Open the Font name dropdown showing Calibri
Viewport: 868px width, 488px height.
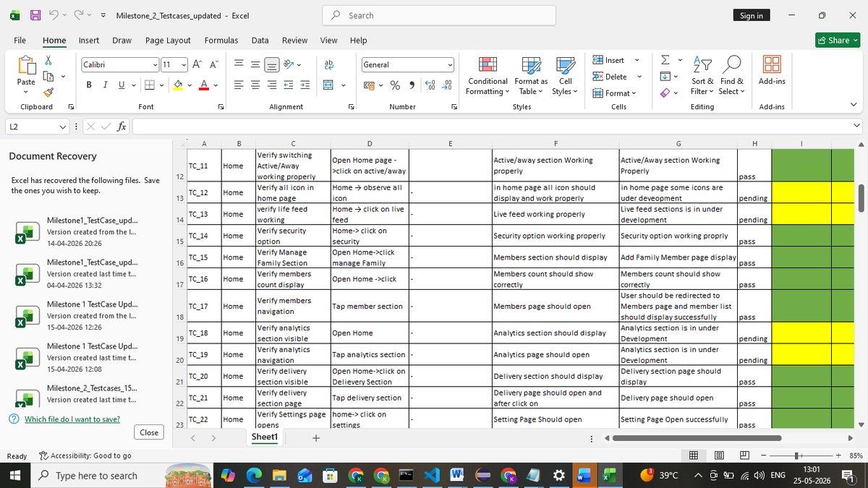coord(155,65)
